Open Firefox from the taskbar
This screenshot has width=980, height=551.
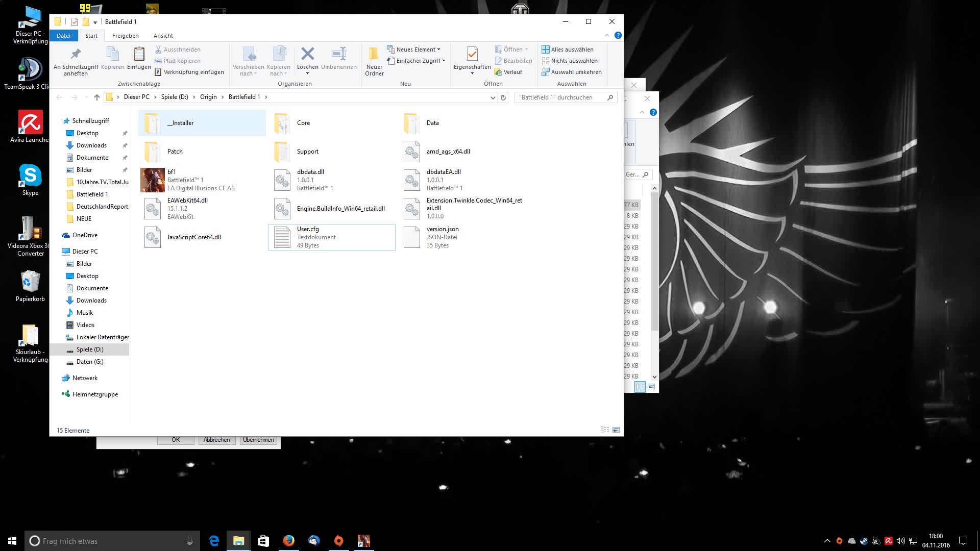tap(288, 541)
